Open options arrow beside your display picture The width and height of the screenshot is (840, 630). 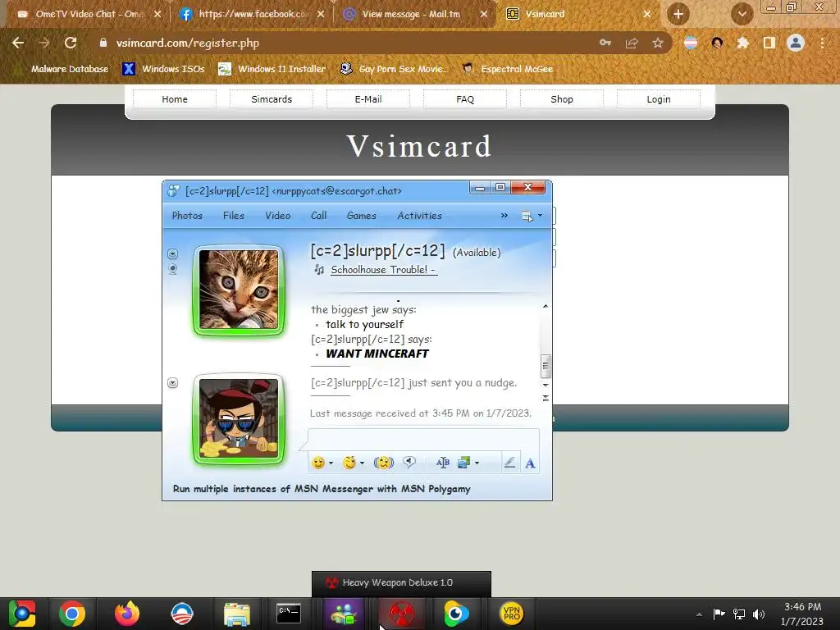pyautogui.click(x=172, y=383)
